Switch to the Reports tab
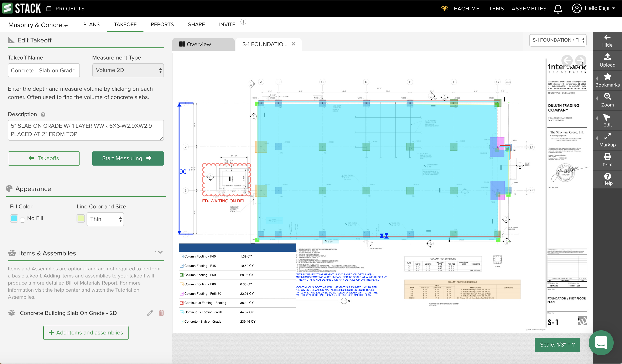622x364 pixels. click(x=162, y=24)
